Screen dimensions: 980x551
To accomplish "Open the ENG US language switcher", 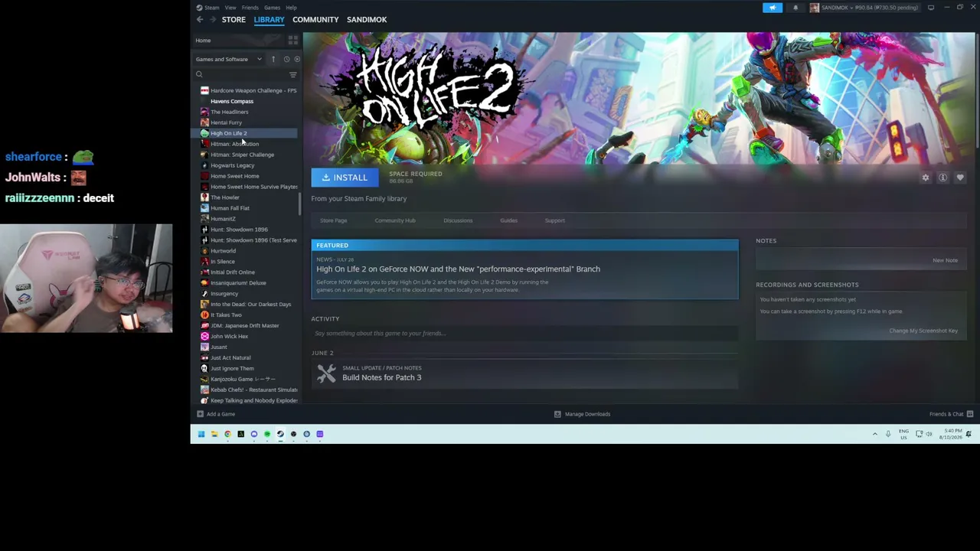I will click(904, 434).
